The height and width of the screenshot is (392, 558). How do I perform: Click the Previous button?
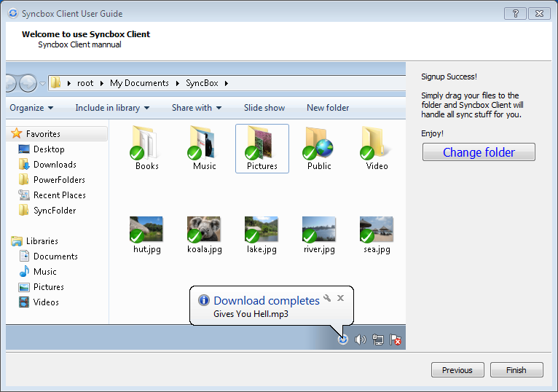(457, 370)
